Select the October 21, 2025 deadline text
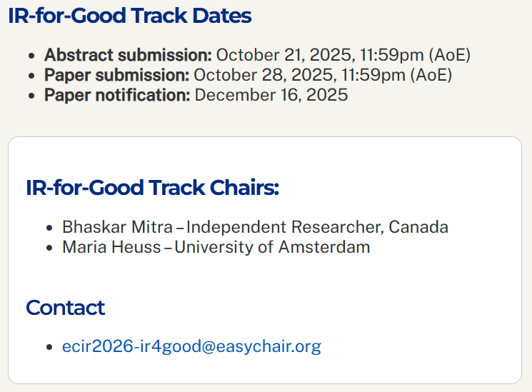The height and width of the screenshot is (392, 532). [x=343, y=55]
